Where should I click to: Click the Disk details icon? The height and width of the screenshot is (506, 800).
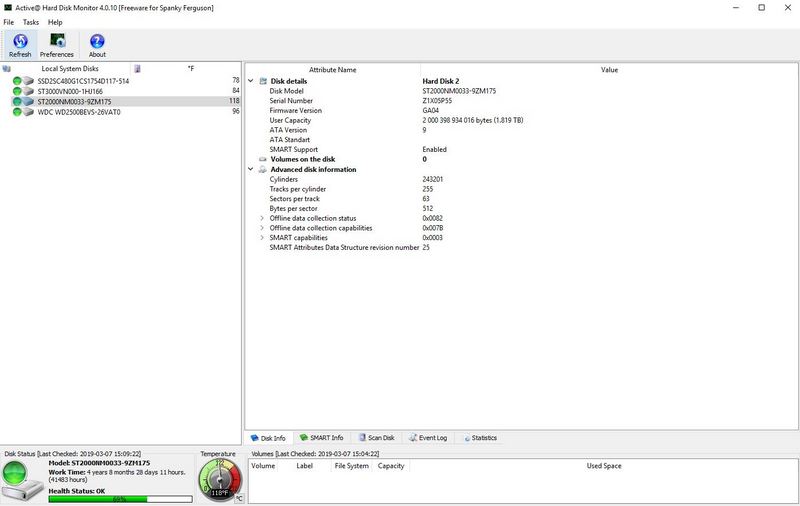[x=263, y=81]
